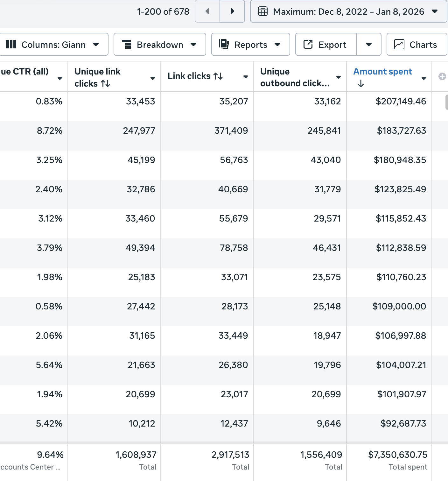Click the 0.58% CTR cell
The image size is (448, 481).
[49, 307]
